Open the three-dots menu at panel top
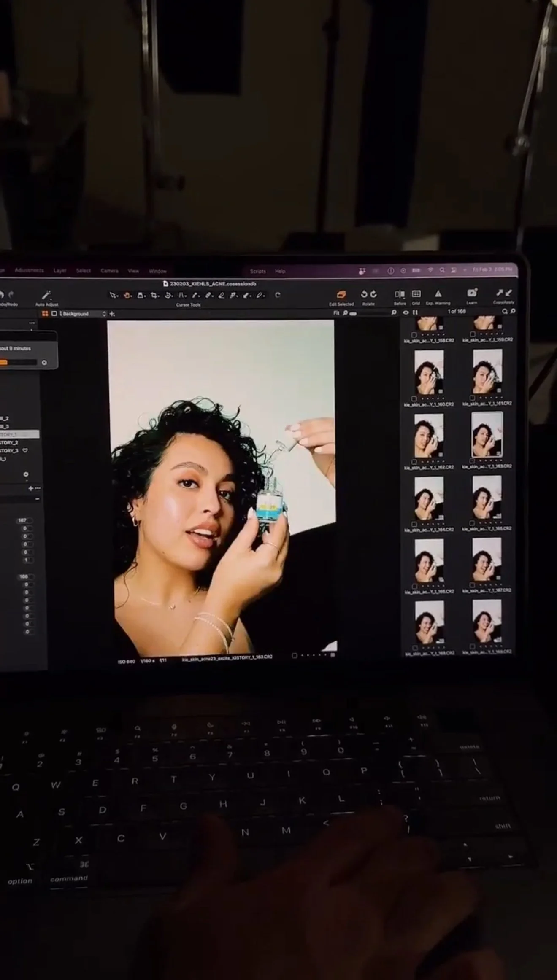Viewport: 557px width, 980px height. (32, 323)
